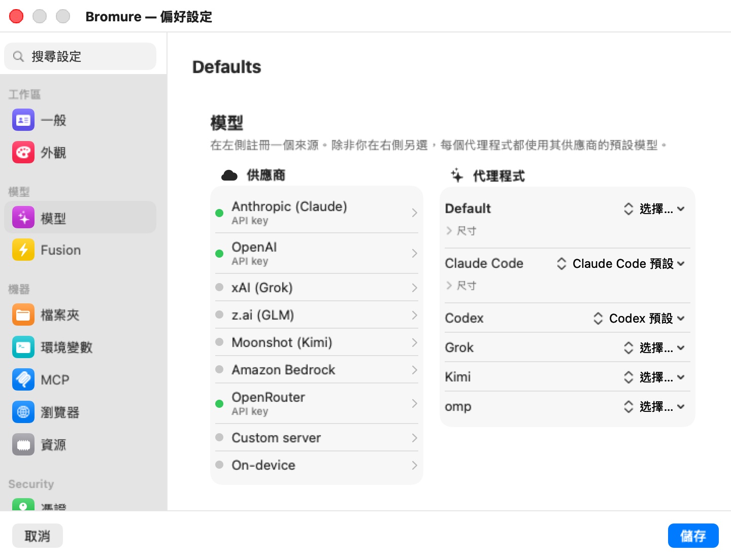The image size is (731, 560).
Task: Click the 取消 cancel button
Action: (38, 536)
